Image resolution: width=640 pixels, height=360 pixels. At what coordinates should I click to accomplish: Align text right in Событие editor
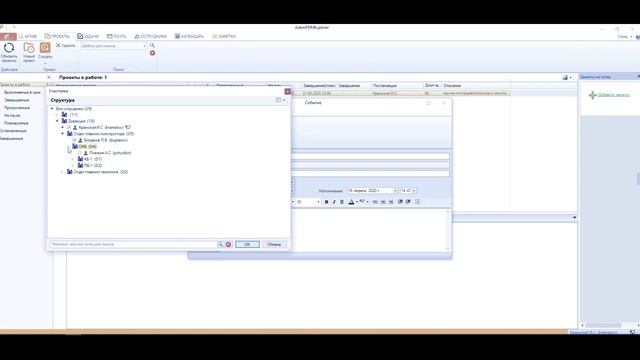pos(391,202)
